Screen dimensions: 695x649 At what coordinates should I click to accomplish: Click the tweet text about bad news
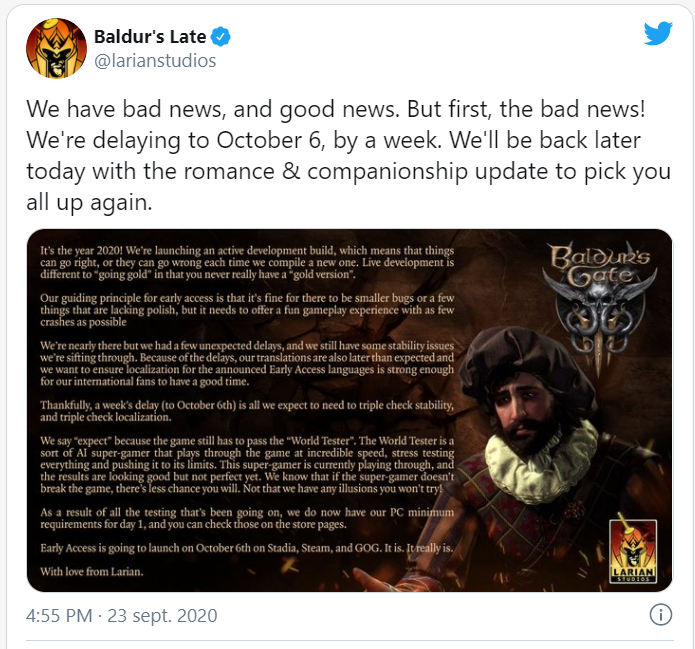point(348,156)
